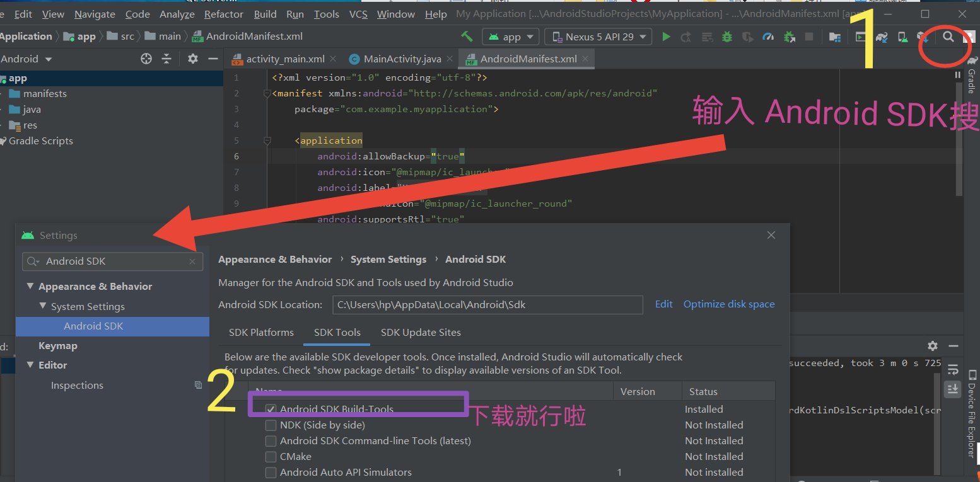Image resolution: width=980 pixels, height=482 pixels.
Task: Click the Search Everywhere magnifier icon
Action: 948,37
